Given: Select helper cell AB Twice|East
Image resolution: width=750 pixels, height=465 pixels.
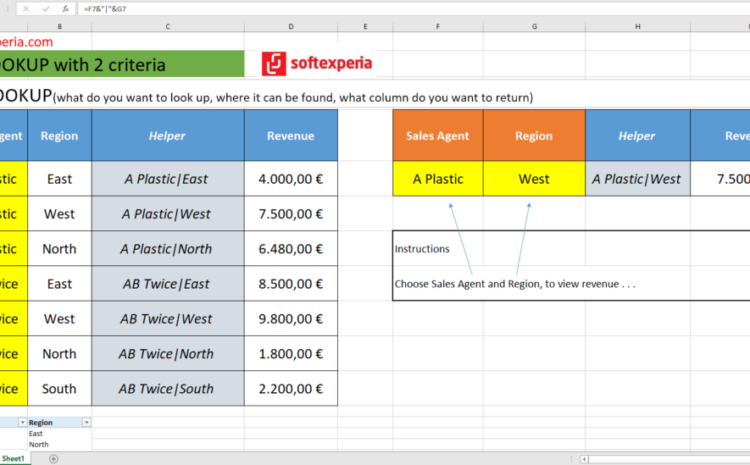Looking at the screenshot, I should [x=167, y=284].
